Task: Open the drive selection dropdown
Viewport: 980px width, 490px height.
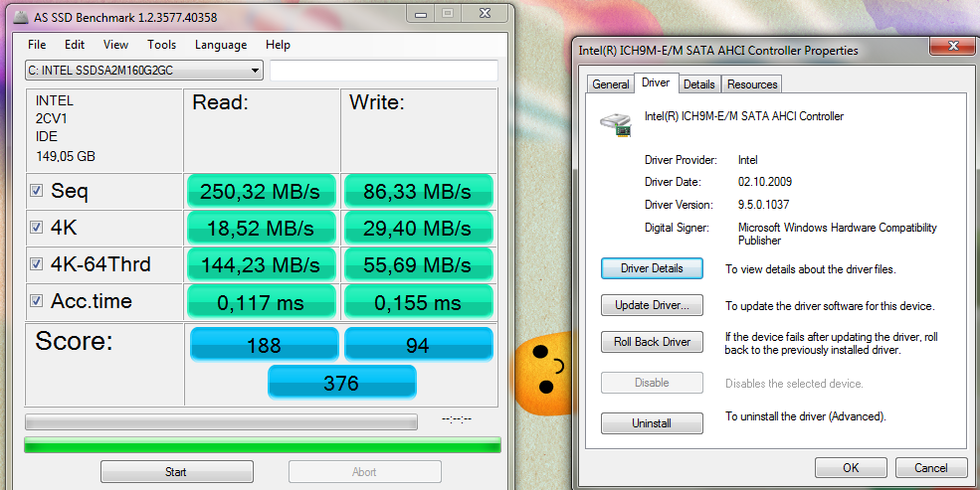Action: (144, 71)
